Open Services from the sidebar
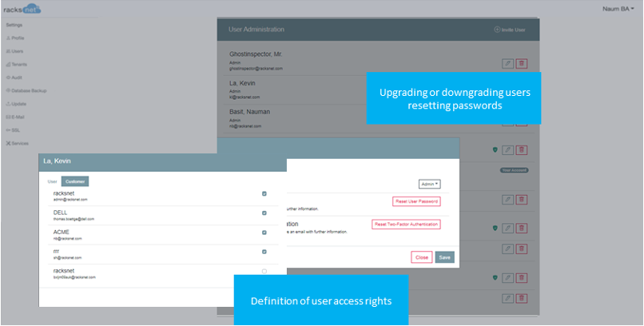Screen dimensions: 644x326 tap(18, 143)
